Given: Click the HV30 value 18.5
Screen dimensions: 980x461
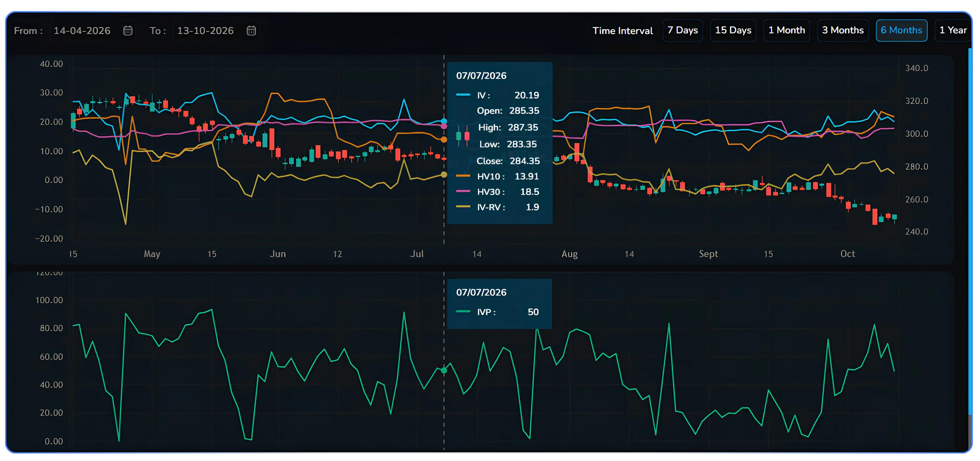Looking at the screenshot, I should click(x=530, y=192).
